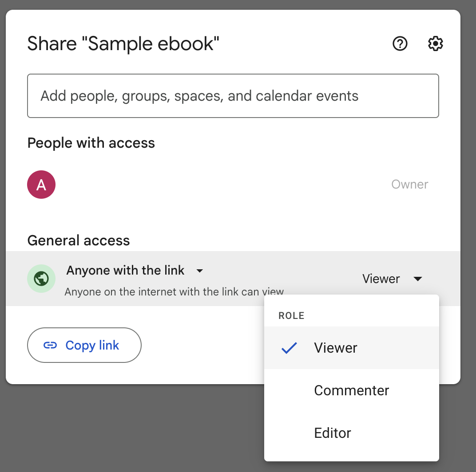Click the redacted owner name
This screenshot has width=476, height=472.
pyautogui.click(x=118, y=185)
